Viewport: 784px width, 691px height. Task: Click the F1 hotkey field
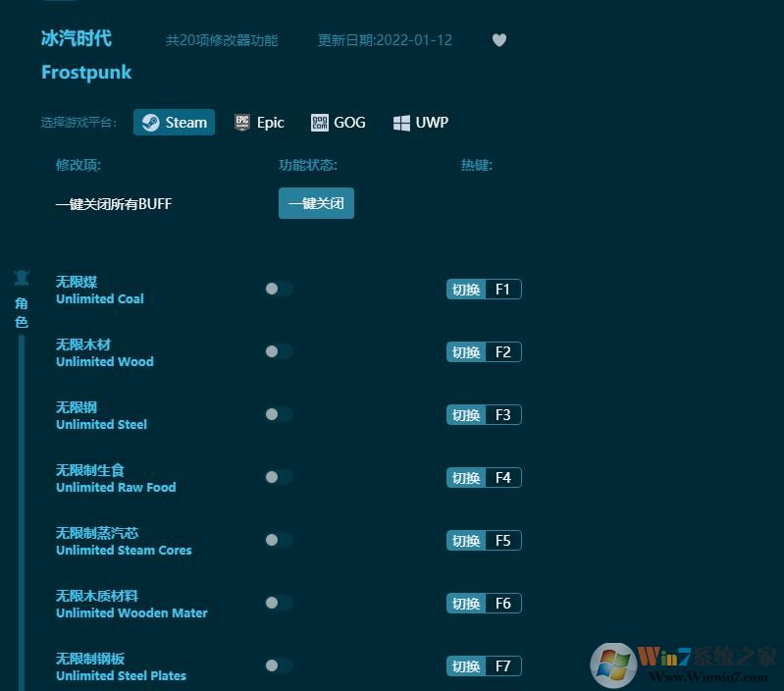[503, 290]
